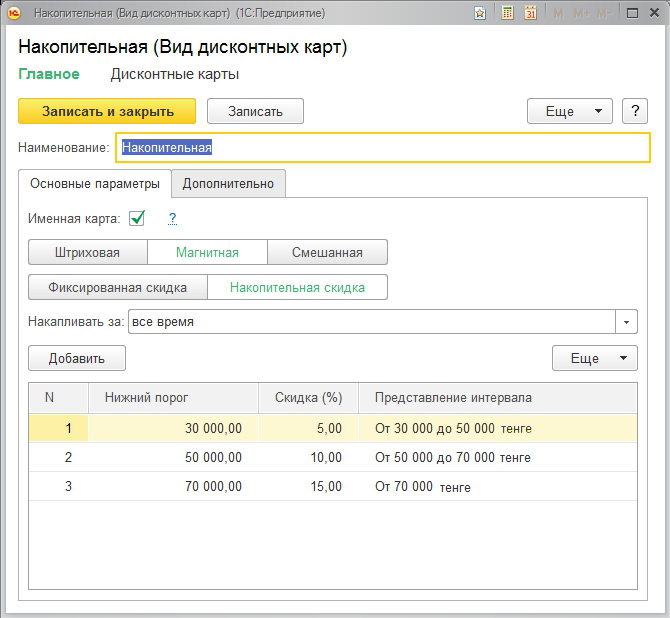
Task: Click От 30 000 до 50 000 тенге cell
Action: point(498,428)
